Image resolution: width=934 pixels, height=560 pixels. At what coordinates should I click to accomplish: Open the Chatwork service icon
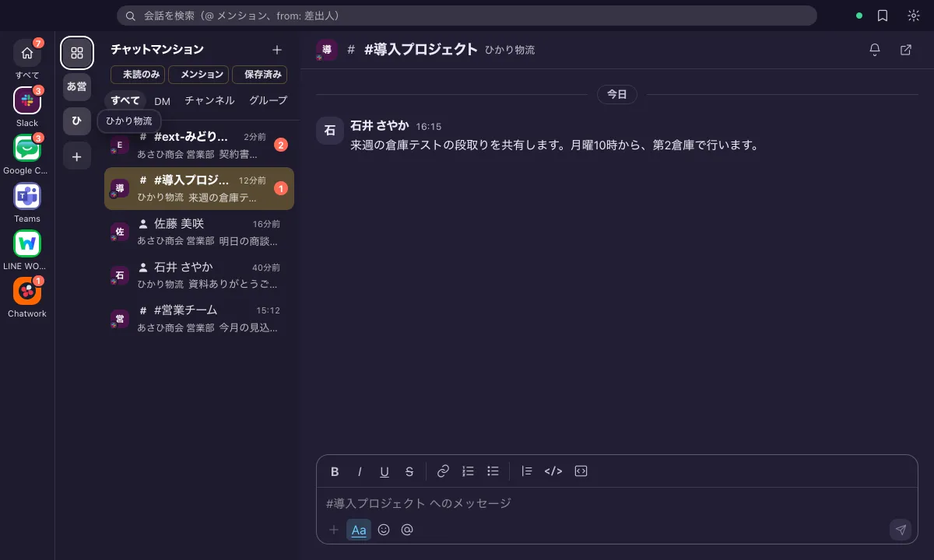click(27, 292)
